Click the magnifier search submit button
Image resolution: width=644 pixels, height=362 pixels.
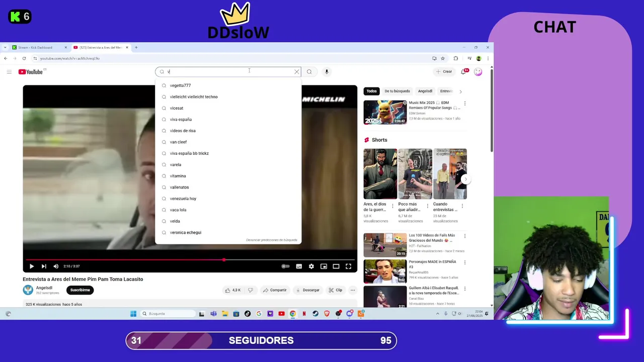click(309, 72)
